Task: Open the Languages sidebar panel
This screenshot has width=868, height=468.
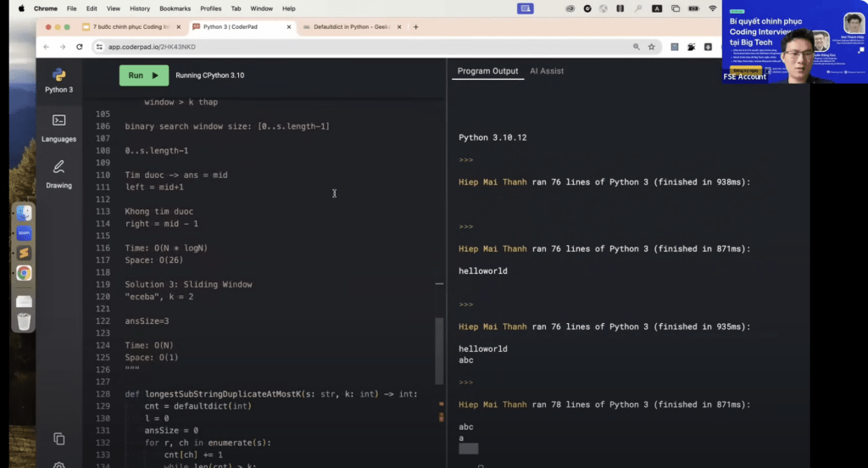Action: 58,129
